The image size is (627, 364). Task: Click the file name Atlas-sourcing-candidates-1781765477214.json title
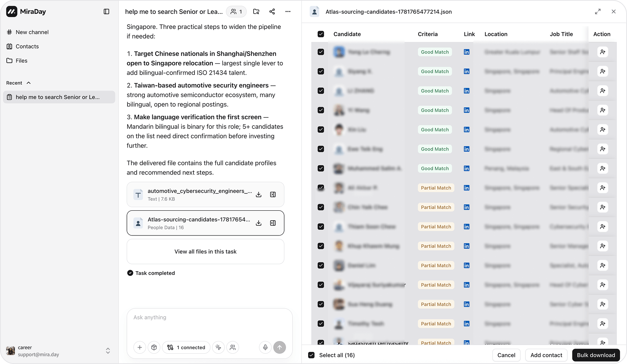[389, 12]
